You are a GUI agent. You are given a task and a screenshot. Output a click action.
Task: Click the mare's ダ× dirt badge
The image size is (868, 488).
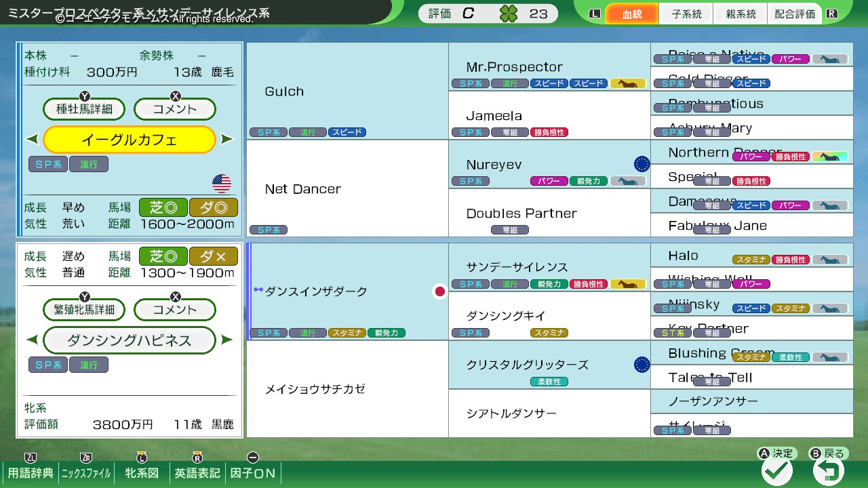[214, 256]
